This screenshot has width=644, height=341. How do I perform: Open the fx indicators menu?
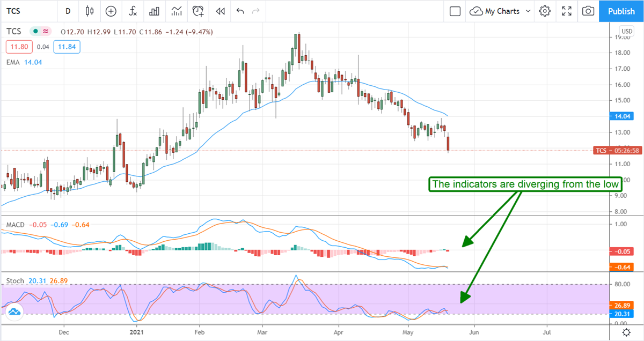(x=133, y=11)
